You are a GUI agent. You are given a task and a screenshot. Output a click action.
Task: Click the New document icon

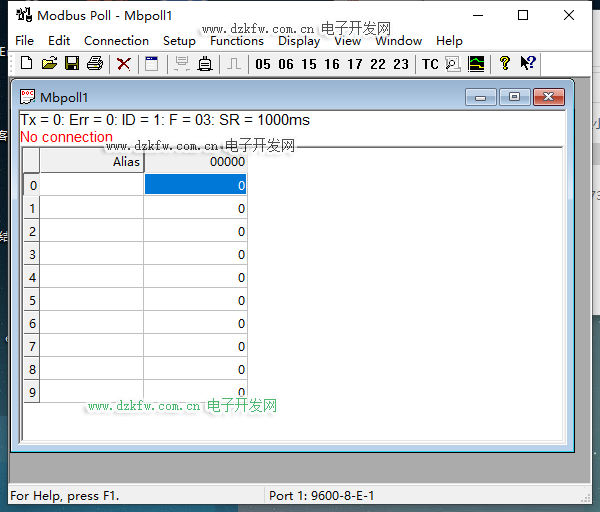pos(27,64)
